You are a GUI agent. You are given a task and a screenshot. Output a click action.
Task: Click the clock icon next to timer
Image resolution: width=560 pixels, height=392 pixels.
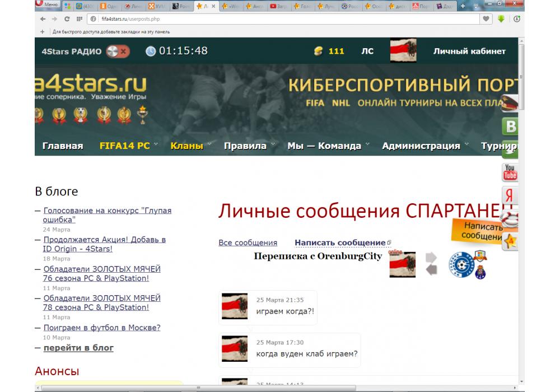[x=151, y=51]
